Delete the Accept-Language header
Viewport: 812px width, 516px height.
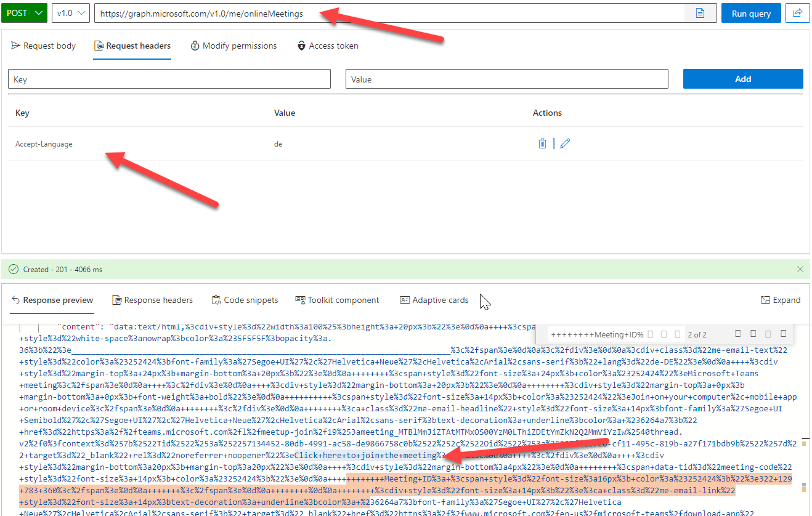pyautogui.click(x=542, y=143)
